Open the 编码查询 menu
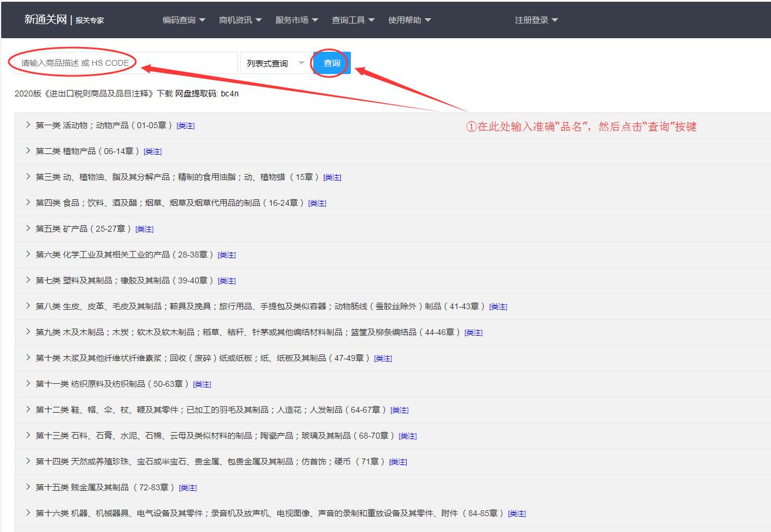The width and height of the screenshot is (771, 532). click(184, 20)
